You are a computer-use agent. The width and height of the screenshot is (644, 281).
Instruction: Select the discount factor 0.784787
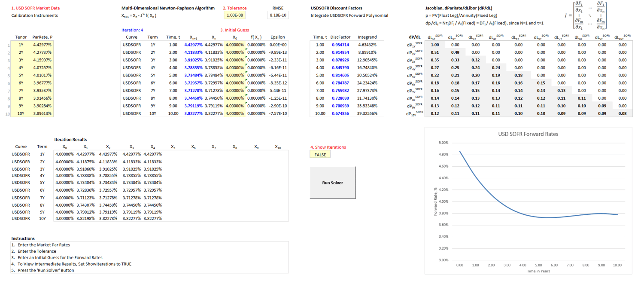click(x=340, y=83)
